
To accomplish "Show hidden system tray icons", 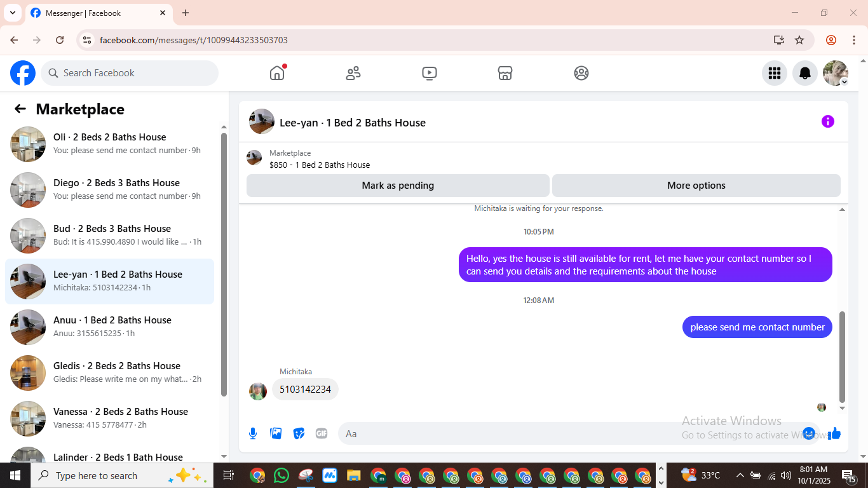I will [x=740, y=475].
